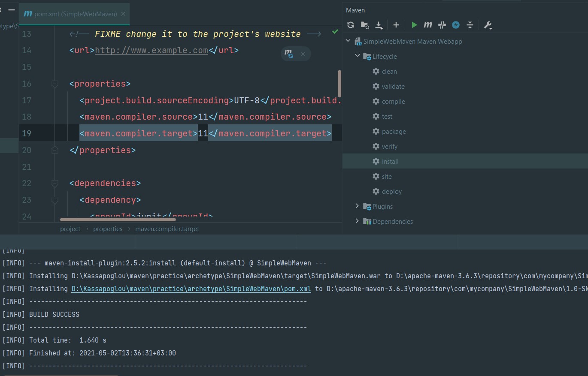
Task: Switch to pom.xml (SimpleWebMaven) tab
Action: [75, 14]
